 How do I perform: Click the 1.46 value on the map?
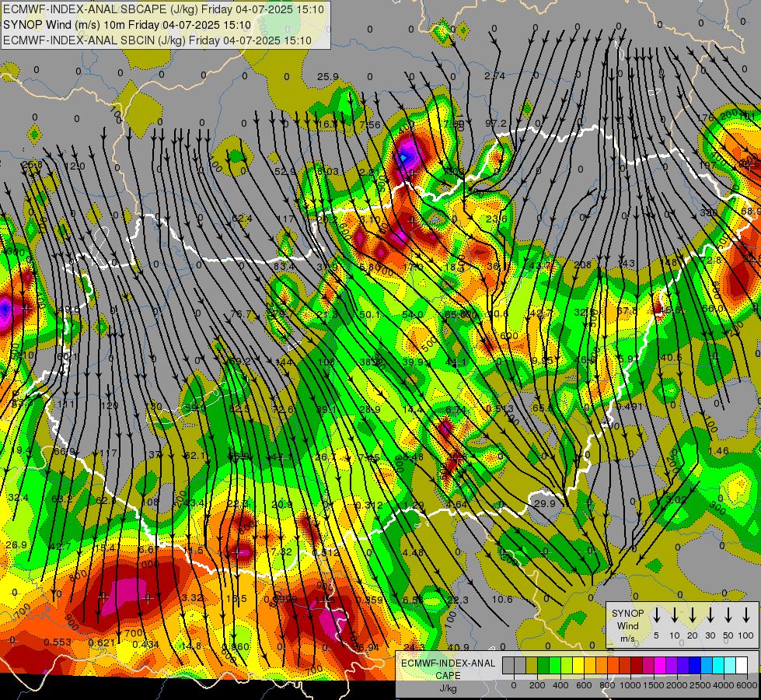718,451
